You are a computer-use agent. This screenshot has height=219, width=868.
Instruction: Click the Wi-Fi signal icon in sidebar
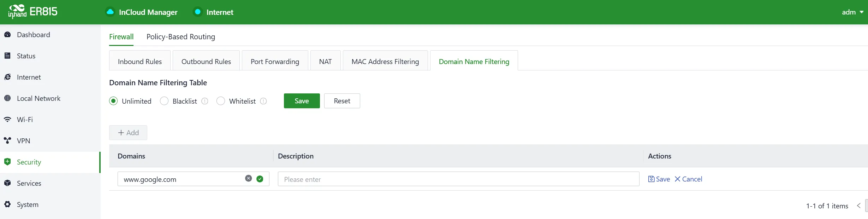pyautogui.click(x=7, y=120)
